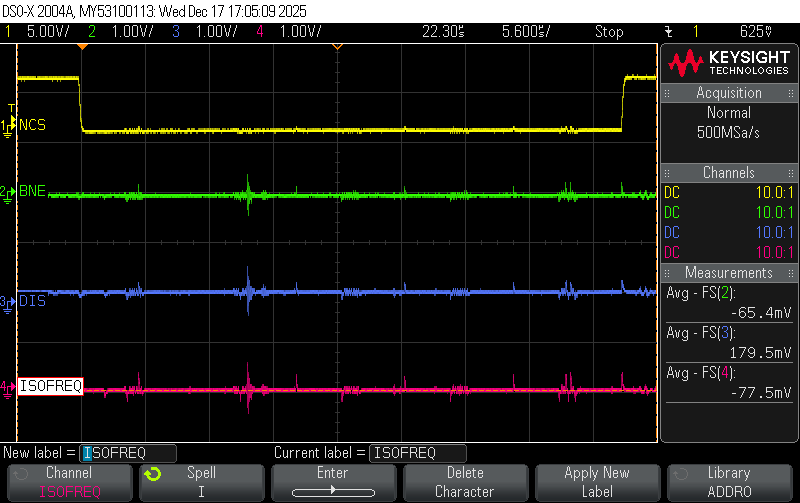Click the -65.4mV measurement value
The image size is (800, 503).
click(761, 313)
